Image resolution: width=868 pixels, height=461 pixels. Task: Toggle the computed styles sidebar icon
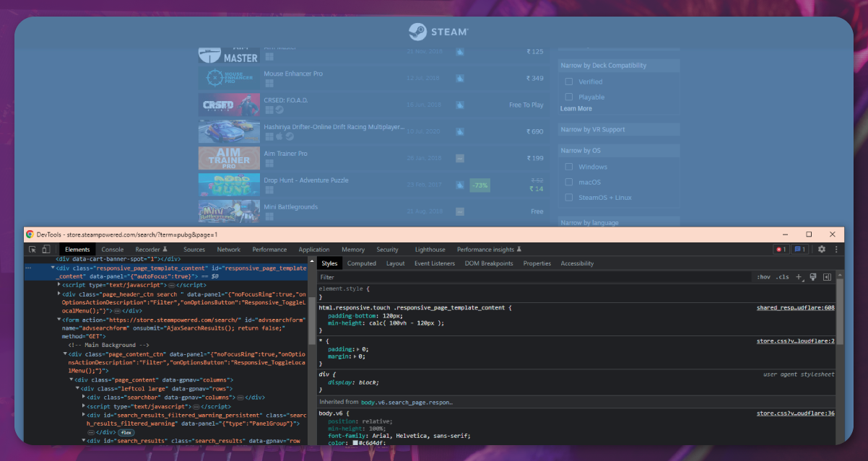pos(828,277)
